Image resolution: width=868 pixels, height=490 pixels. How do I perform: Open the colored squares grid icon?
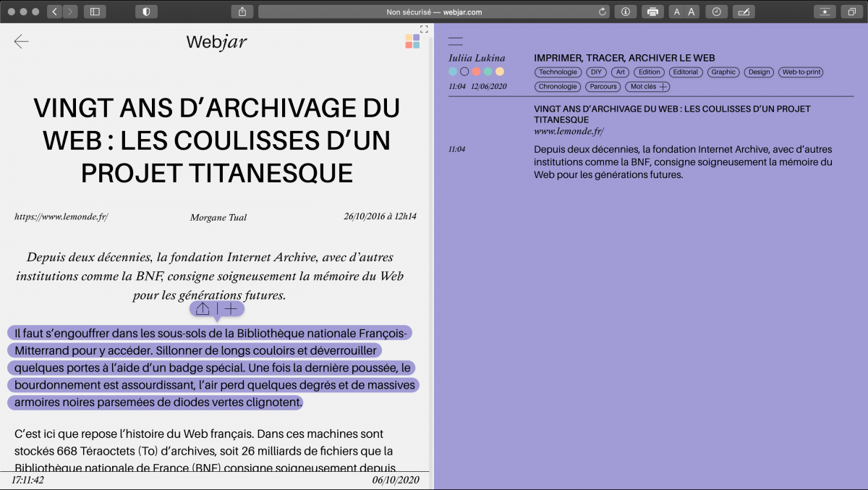click(412, 41)
